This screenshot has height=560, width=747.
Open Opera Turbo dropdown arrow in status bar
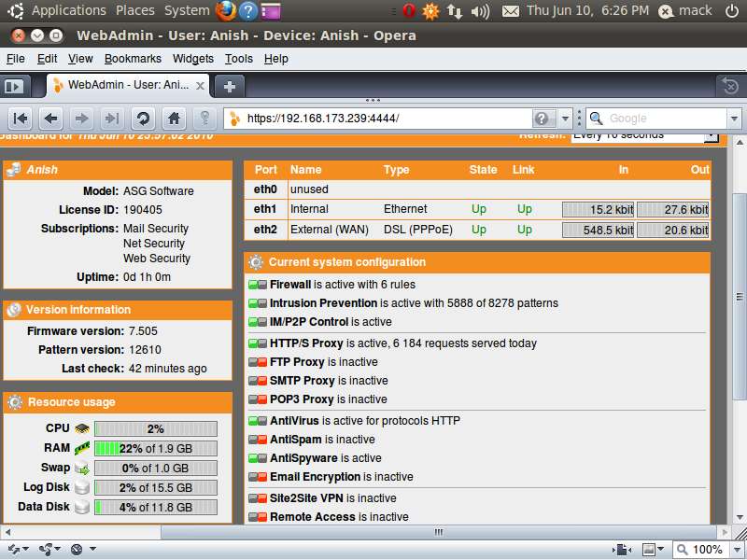(92, 550)
